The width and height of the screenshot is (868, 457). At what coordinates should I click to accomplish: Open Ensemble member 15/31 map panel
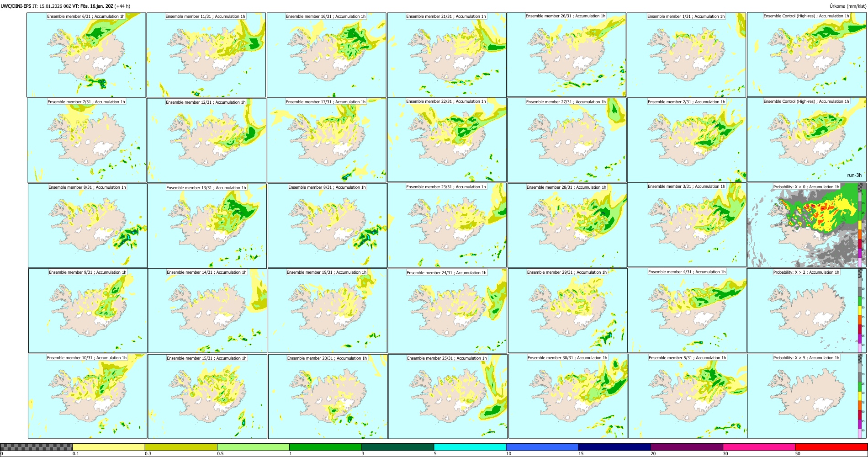coord(207,396)
